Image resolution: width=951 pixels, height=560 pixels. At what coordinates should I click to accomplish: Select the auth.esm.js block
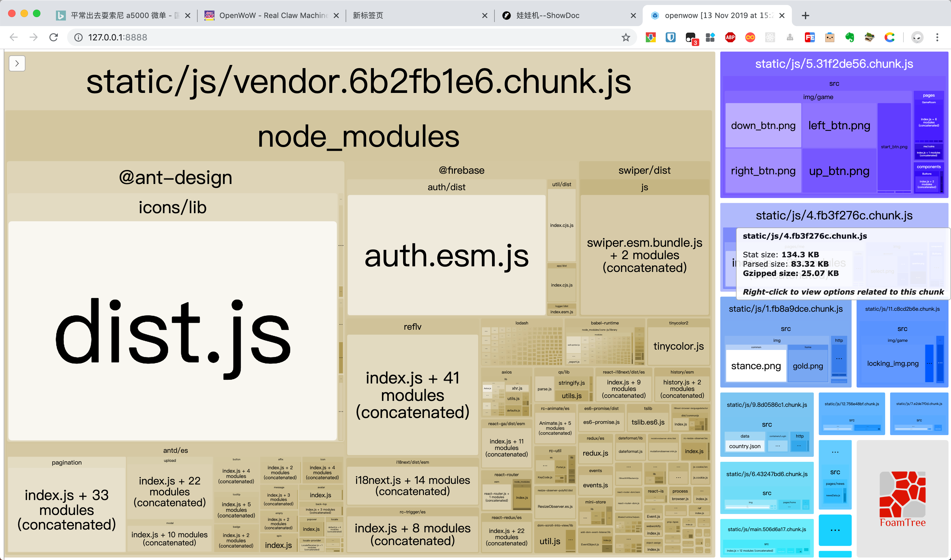pos(446,255)
